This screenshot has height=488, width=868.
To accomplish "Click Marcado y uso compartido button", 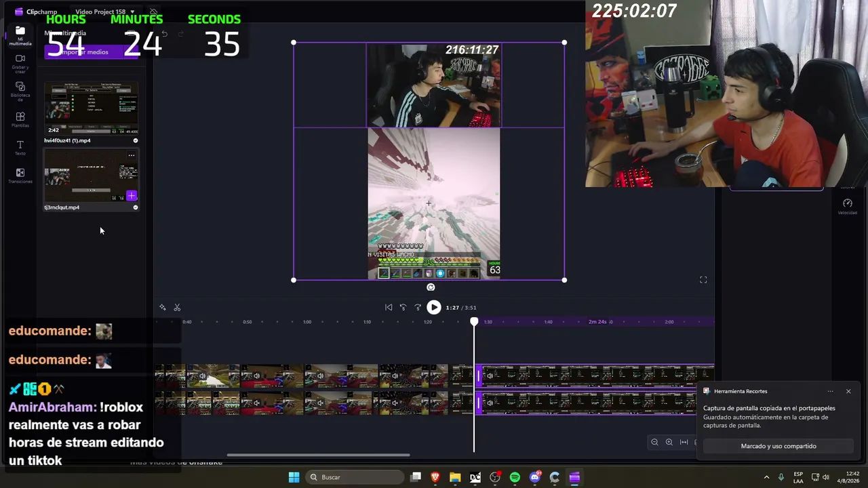I will 778,446.
